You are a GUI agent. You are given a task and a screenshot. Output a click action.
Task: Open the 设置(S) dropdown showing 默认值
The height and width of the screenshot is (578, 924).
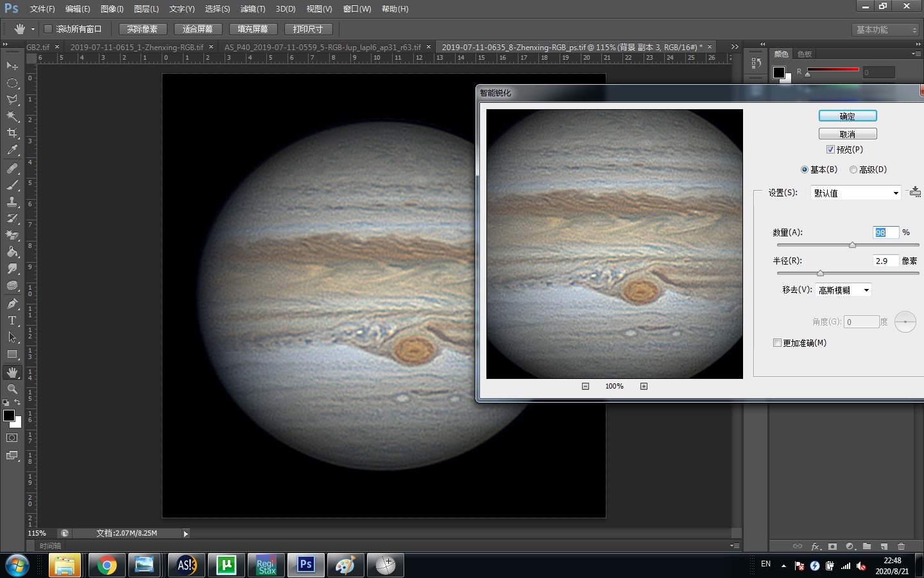(855, 193)
